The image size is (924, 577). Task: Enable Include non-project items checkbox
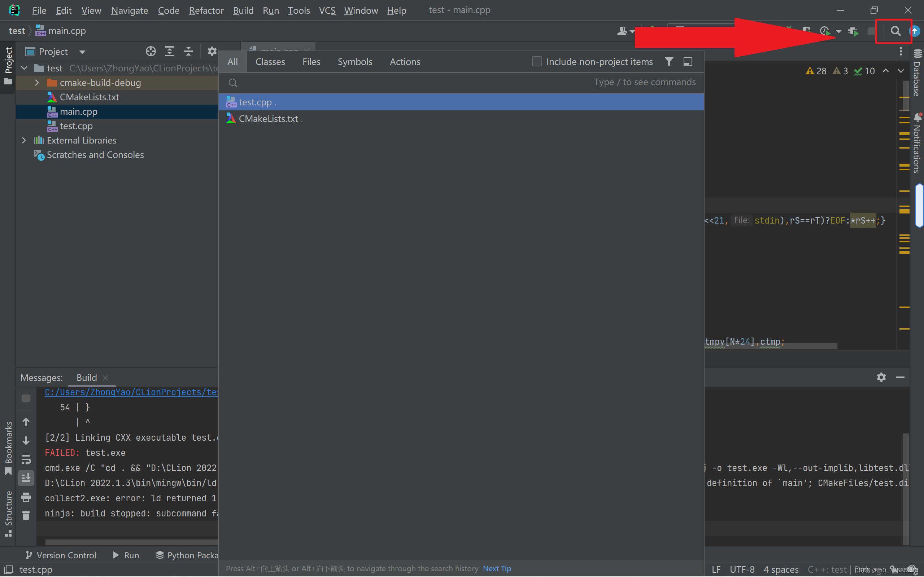coord(537,61)
